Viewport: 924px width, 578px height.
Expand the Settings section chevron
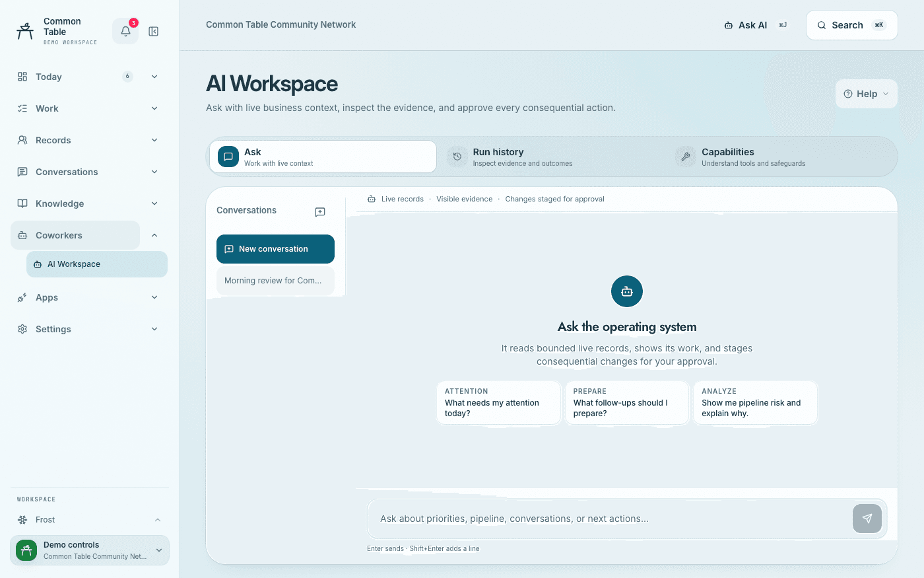(154, 329)
